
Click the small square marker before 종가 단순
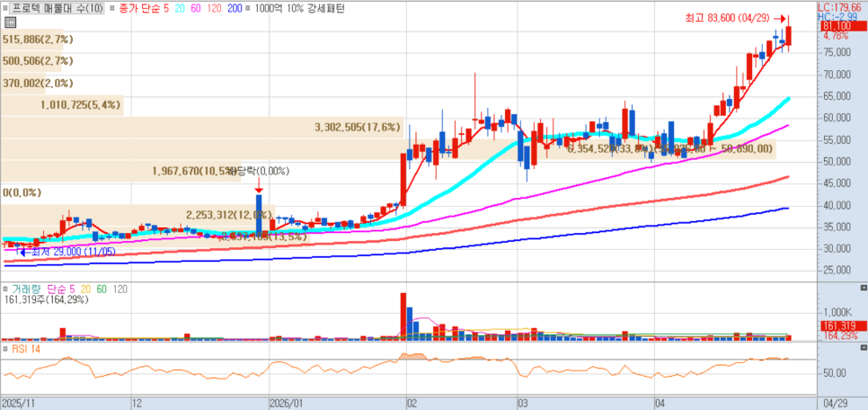(x=113, y=9)
